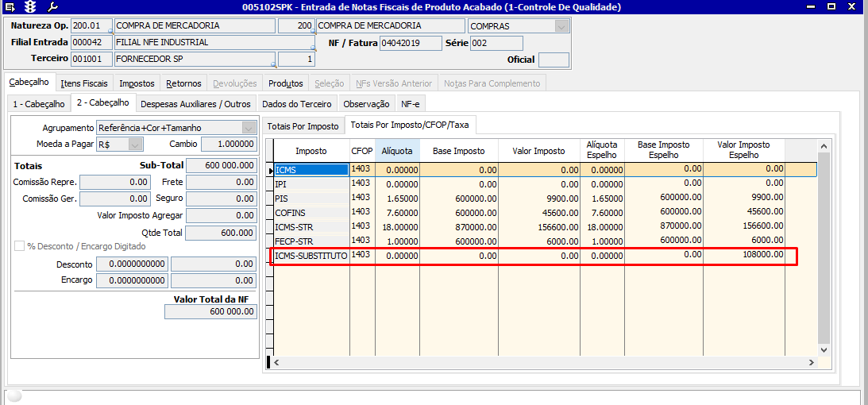Click the Valor Total da NF field
The image size is (868, 405).
click(211, 312)
